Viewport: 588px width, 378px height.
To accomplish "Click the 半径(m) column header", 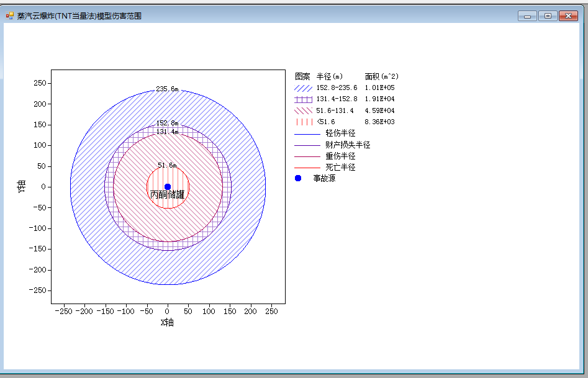I will [330, 76].
